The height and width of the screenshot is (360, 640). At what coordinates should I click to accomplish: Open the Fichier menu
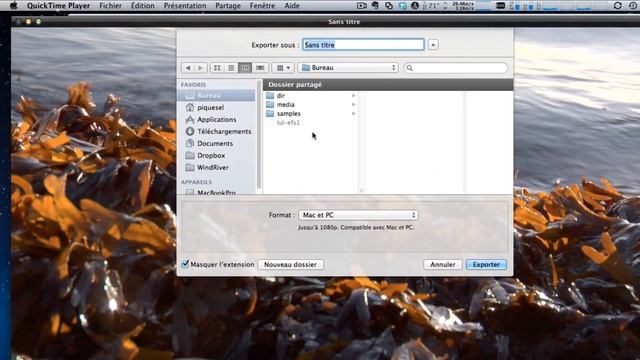pyautogui.click(x=110, y=6)
